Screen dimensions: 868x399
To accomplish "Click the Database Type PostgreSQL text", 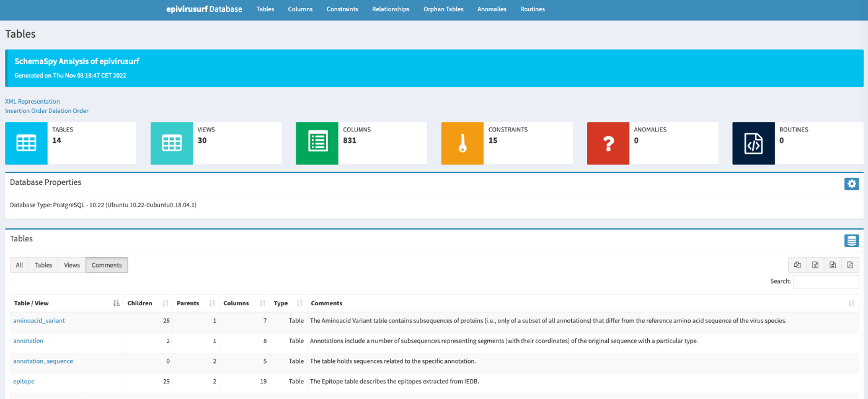I will click(103, 204).
